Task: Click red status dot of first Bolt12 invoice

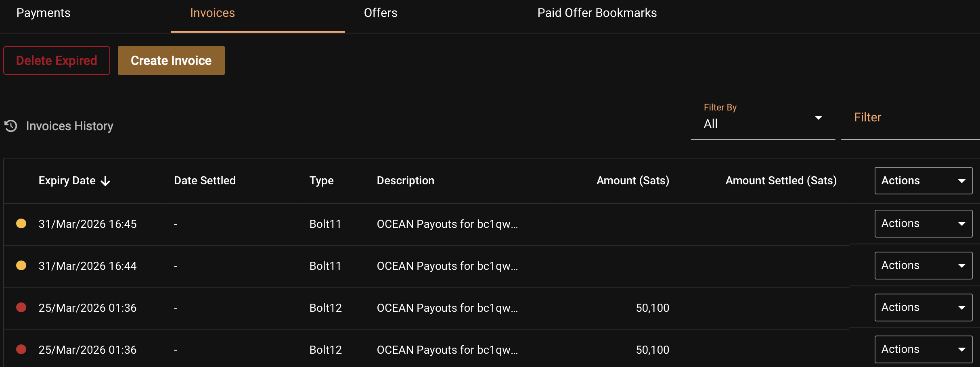Action: pos(21,307)
